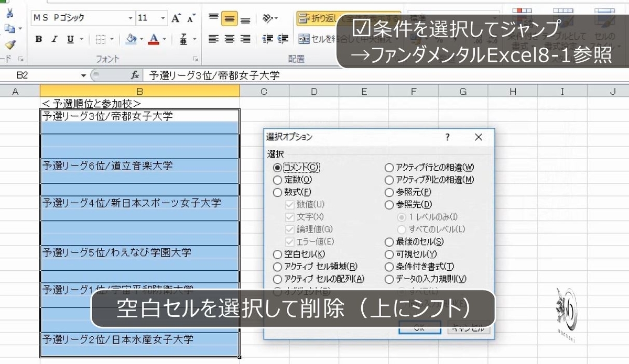Select the 参照元(P) radio button
Viewport: 629px width, 364px height.
[x=389, y=192]
